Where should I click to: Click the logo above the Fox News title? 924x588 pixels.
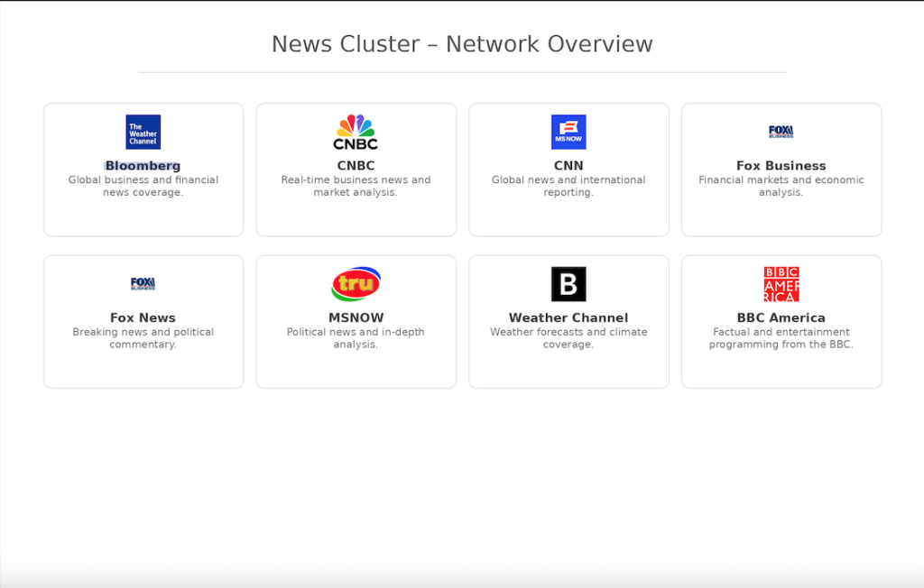click(x=143, y=284)
